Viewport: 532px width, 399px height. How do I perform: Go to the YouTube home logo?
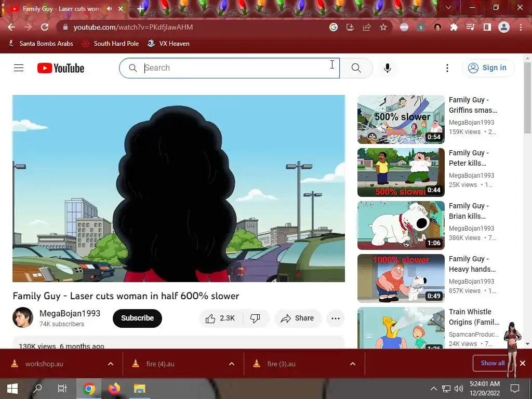pyautogui.click(x=61, y=68)
